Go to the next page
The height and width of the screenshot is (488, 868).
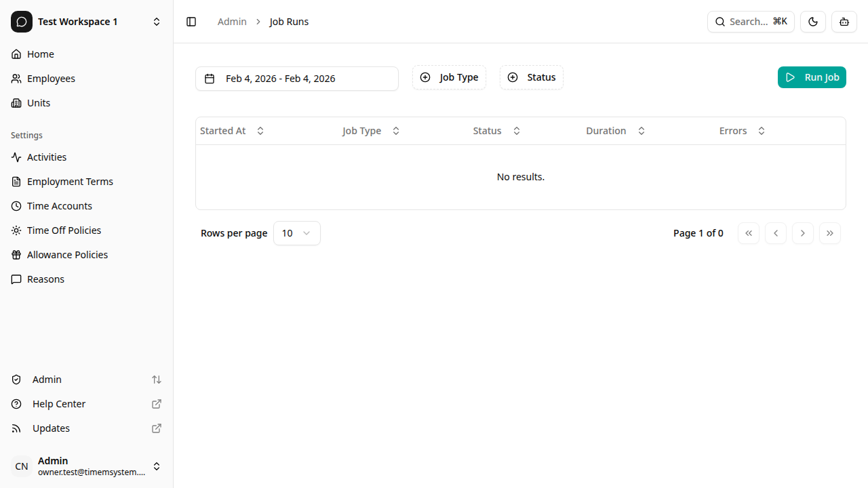802,233
